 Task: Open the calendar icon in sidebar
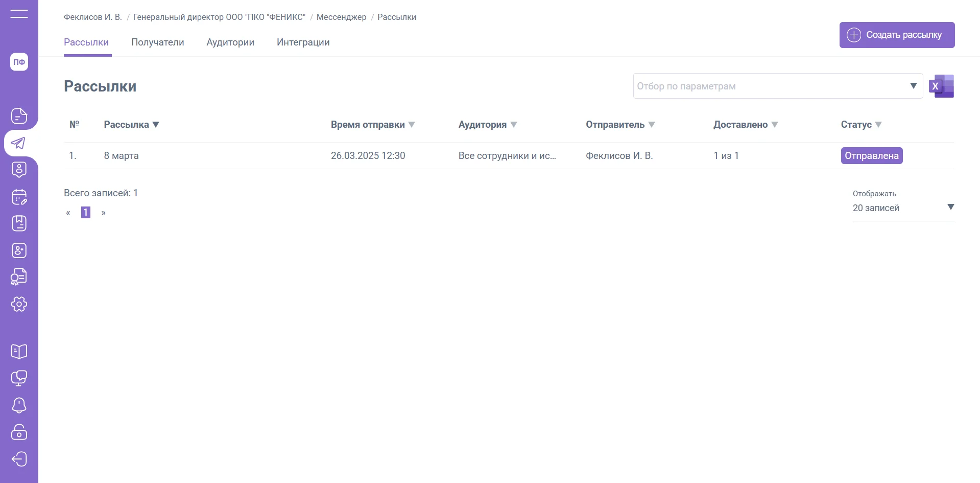tap(19, 197)
